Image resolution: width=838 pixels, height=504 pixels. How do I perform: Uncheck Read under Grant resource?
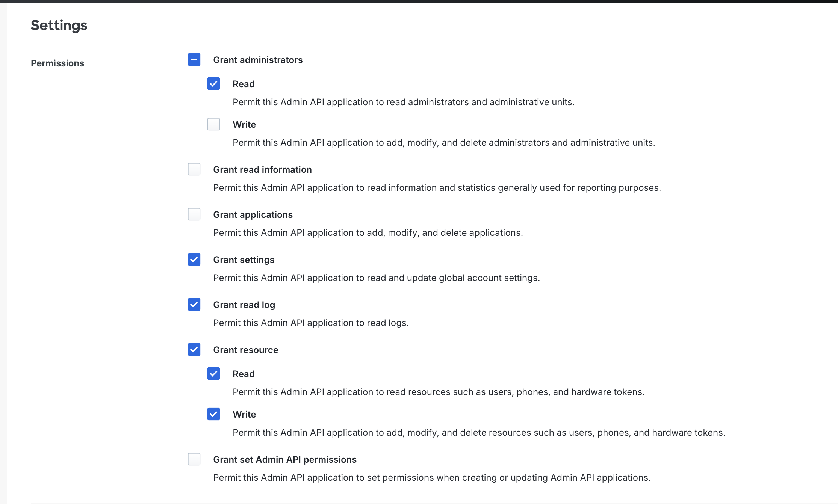coord(213,374)
